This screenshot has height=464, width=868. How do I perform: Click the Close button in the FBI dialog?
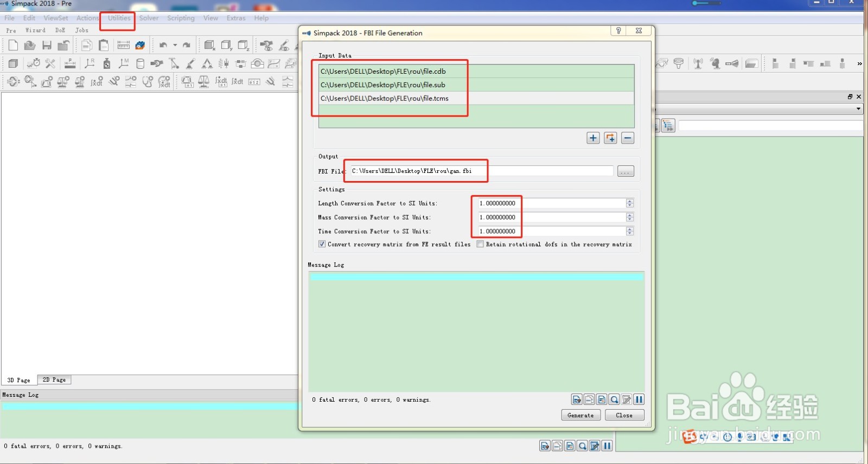pyautogui.click(x=624, y=415)
